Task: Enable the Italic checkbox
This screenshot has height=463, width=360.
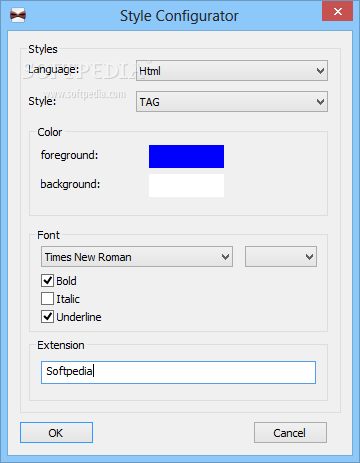Action: pos(47,299)
